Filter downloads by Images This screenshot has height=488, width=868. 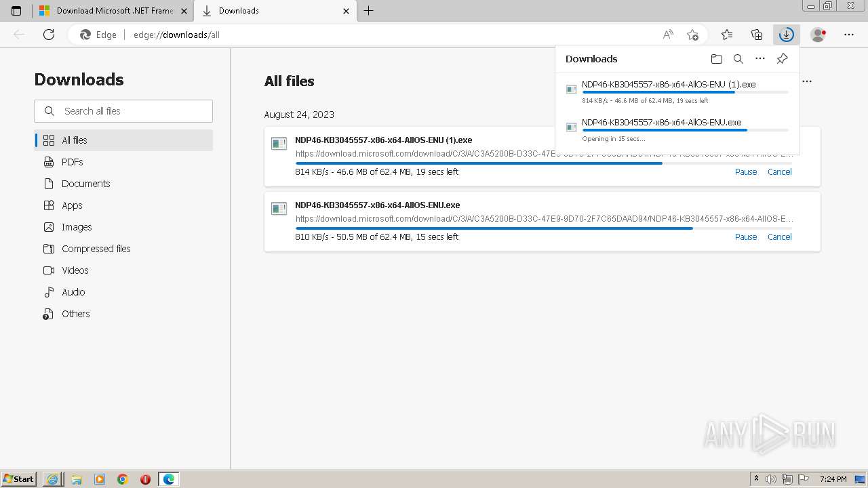(x=124, y=227)
